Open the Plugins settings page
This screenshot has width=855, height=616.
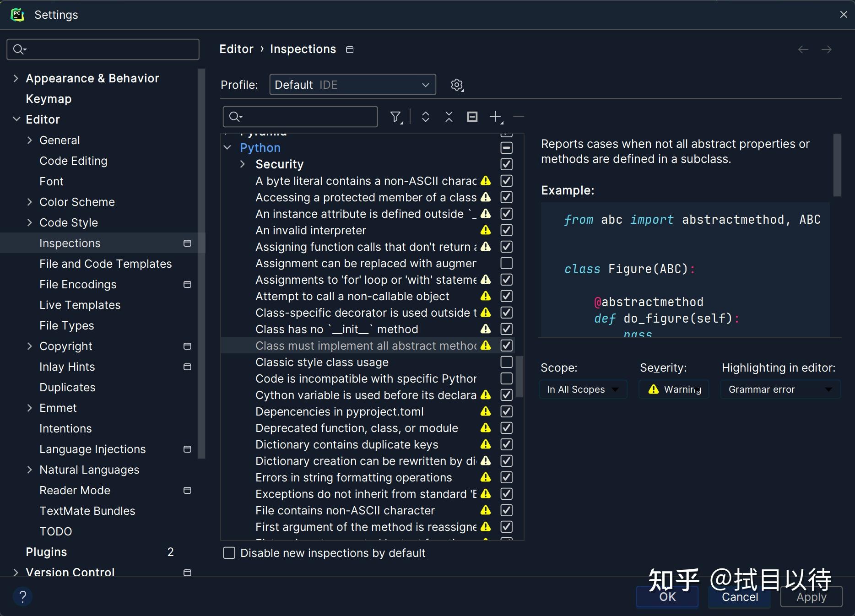click(46, 552)
